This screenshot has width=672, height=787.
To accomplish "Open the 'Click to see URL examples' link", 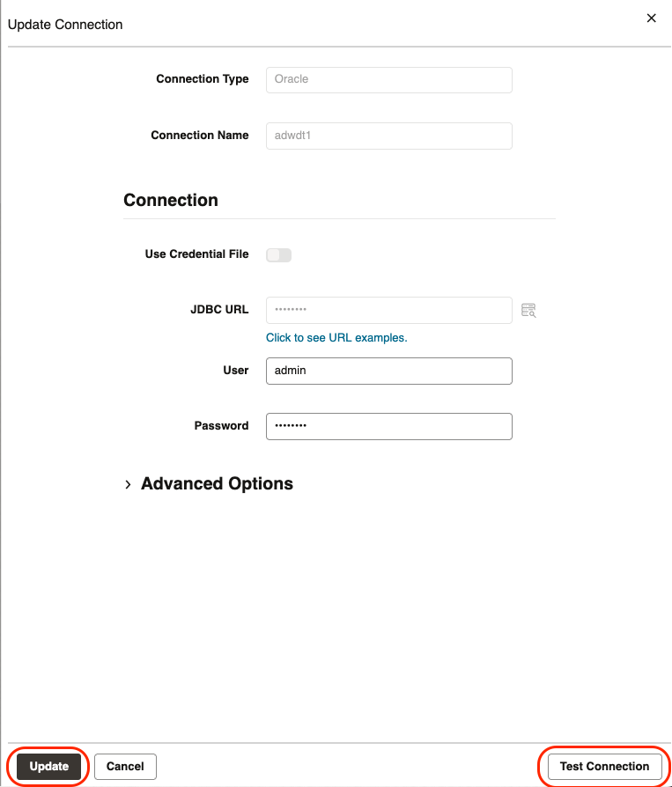I will [336, 337].
